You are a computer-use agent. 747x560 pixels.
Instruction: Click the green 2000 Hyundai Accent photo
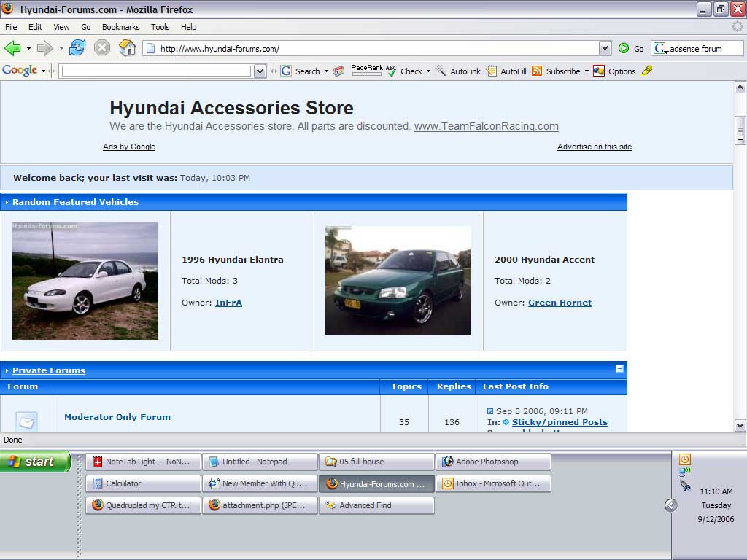(x=398, y=281)
